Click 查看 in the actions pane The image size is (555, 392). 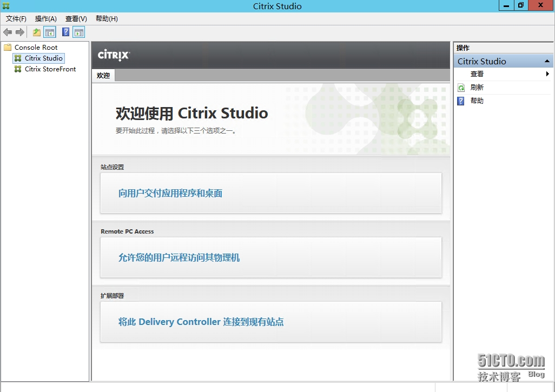[x=477, y=74]
